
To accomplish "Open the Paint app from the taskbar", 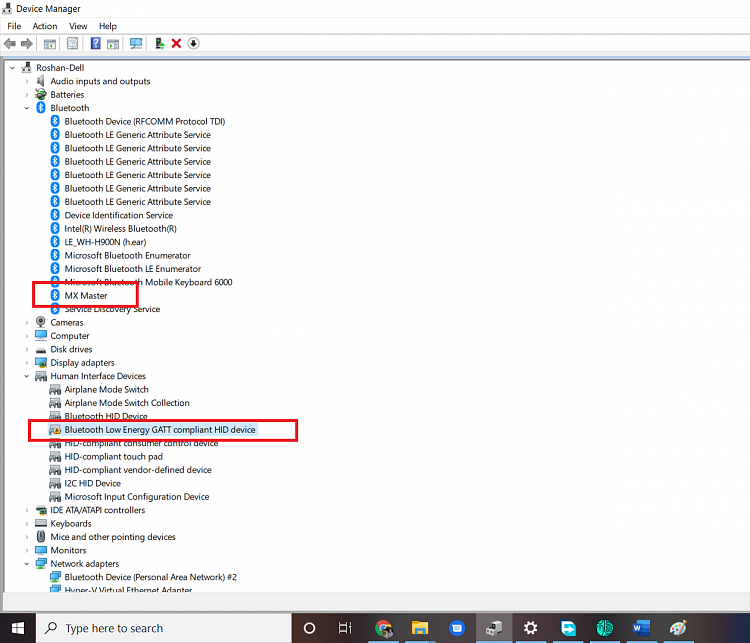I will 678,628.
